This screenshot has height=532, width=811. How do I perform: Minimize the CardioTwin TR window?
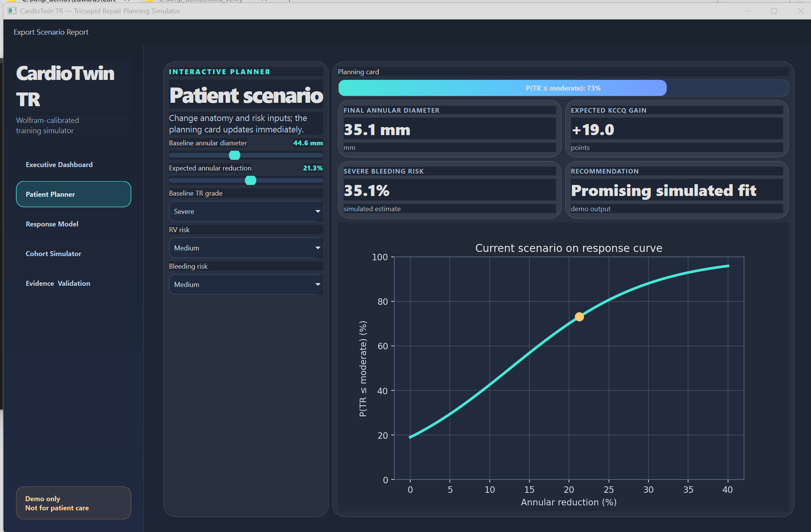(747, 11)
